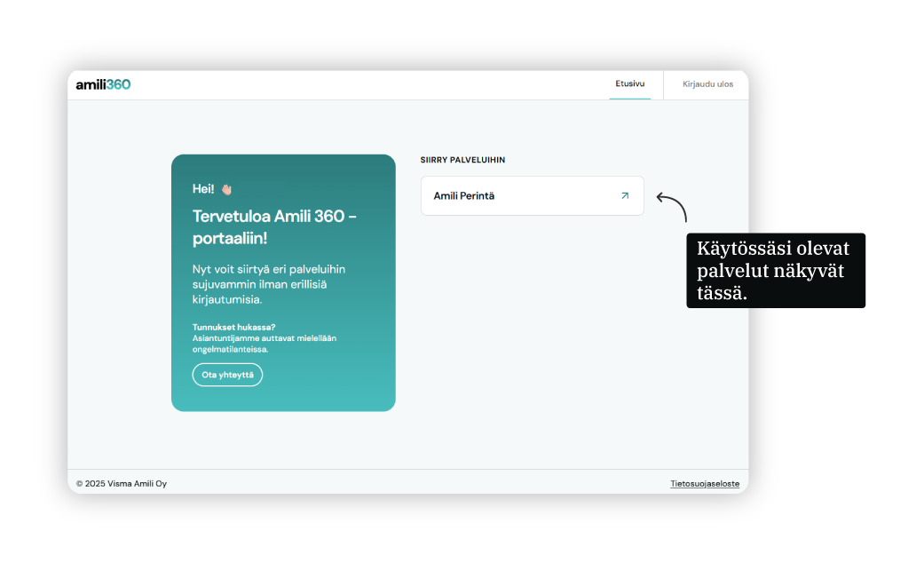The image size is (924, 563).
Task: Click the text 'Asiantuntijamme auttavat mielellään ongelmatilanteissa.'
Action: (264, 344)
